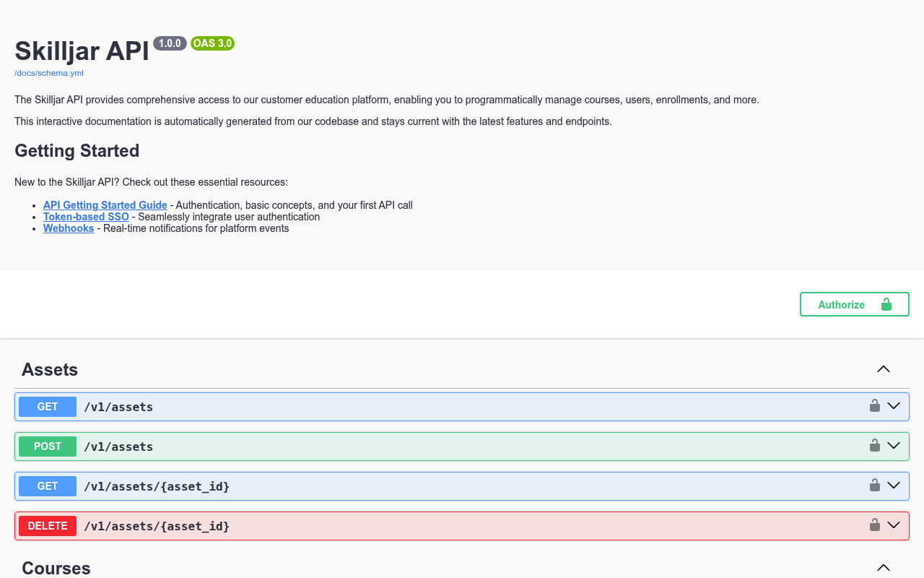The width and height of the screenshot is (924, 578).
Task: Click lock icon on GET /v1/assets/{asset_id}
Action: tap(875, 486)
